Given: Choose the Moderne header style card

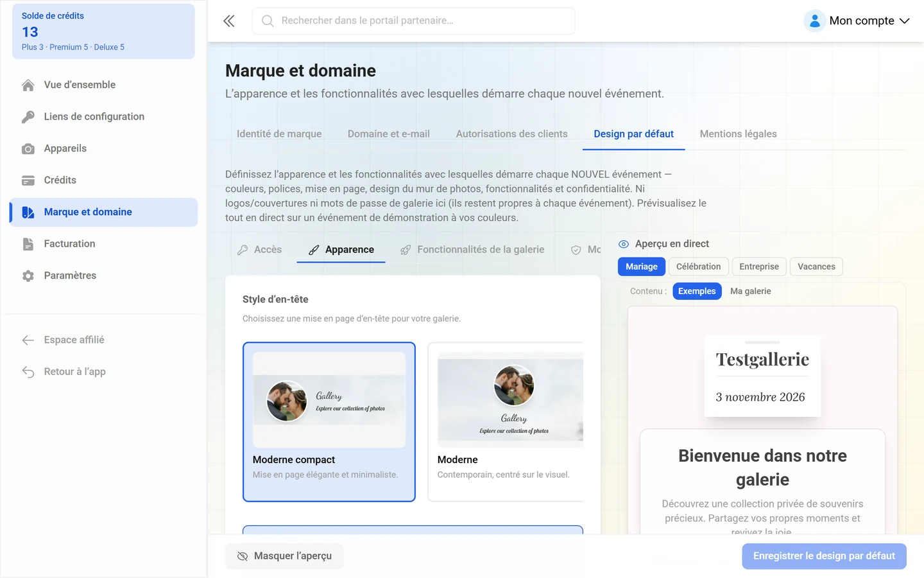Looking at the screenshot, I should pyautogui.click(x=506, y=422).
